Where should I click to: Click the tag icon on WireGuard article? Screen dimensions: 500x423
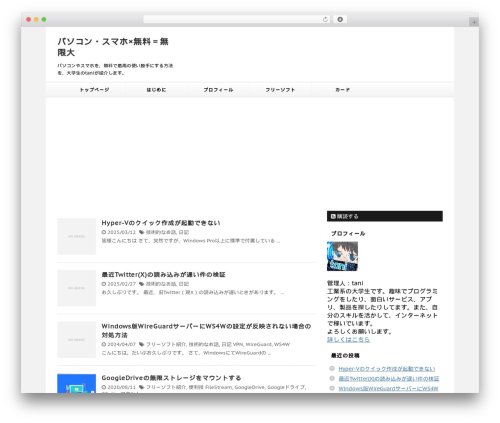[x=142, y=344]
